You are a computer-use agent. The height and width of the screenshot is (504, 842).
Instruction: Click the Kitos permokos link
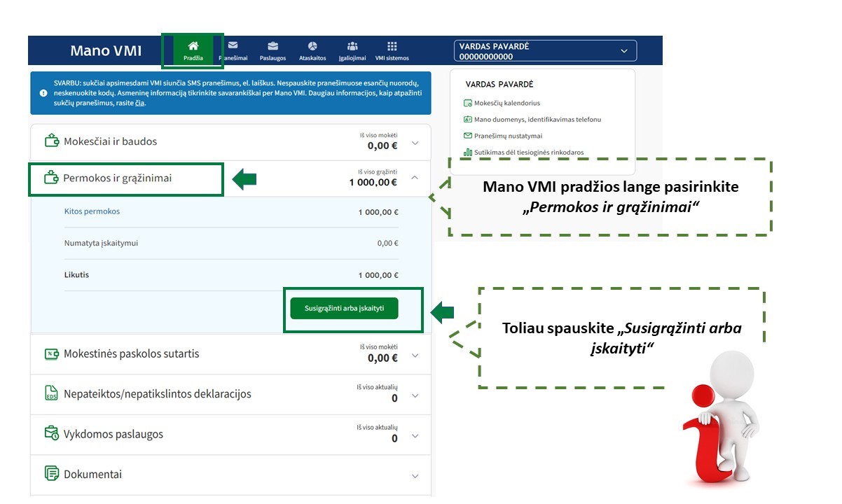click(x=92, y=211)
